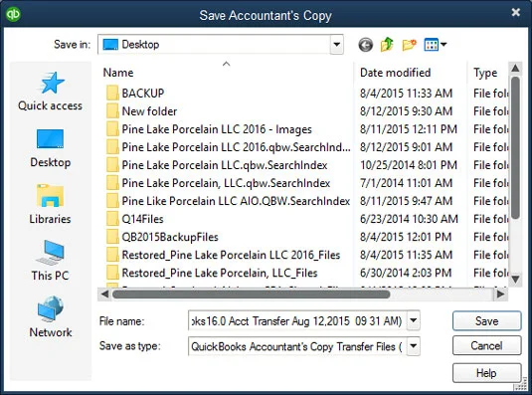This screenshot has height=395, width=532.
Task: Expand the Save as type dropdown arrow
Action: click(x=414, y=346)
